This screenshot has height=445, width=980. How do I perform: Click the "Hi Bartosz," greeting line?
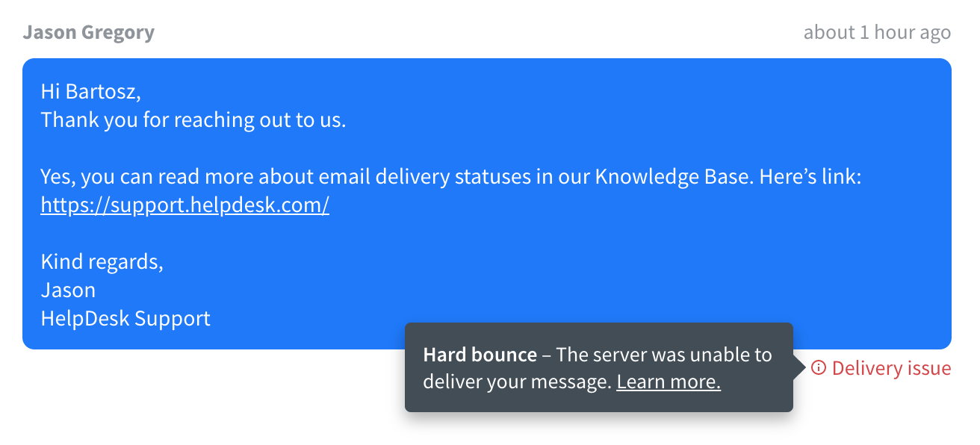(90, 92)
